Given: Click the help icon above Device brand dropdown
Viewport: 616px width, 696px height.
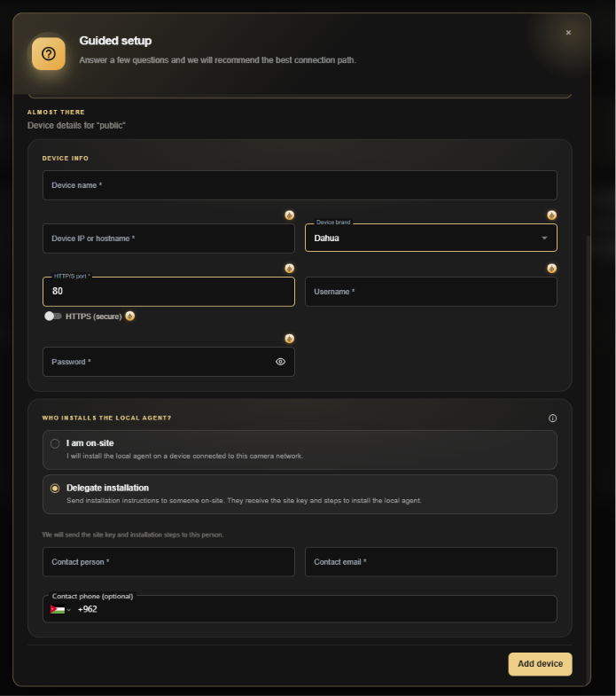Looking at the screenshot, I should click(551, 215).
